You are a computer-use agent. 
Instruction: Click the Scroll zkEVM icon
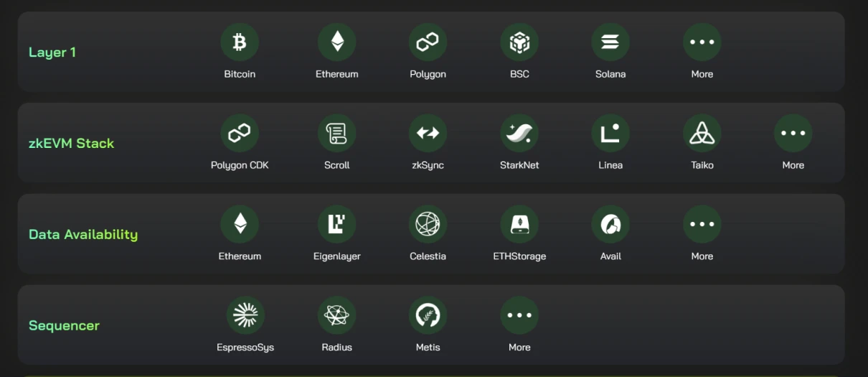coord(336,134)
